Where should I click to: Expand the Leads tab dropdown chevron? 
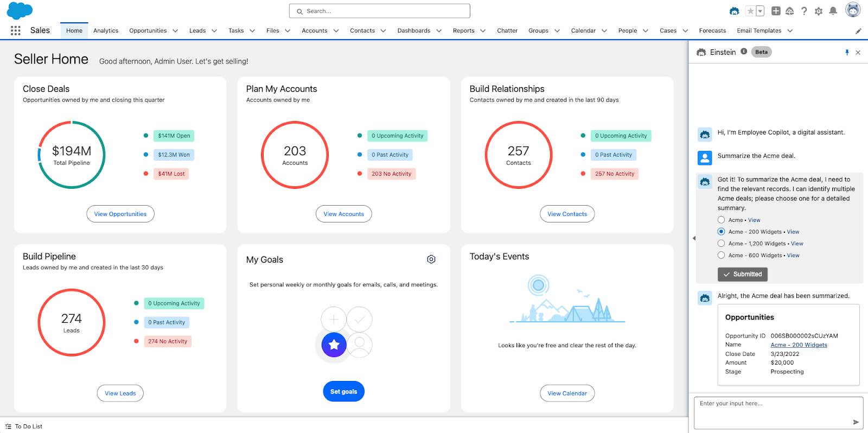coord(214,31)
